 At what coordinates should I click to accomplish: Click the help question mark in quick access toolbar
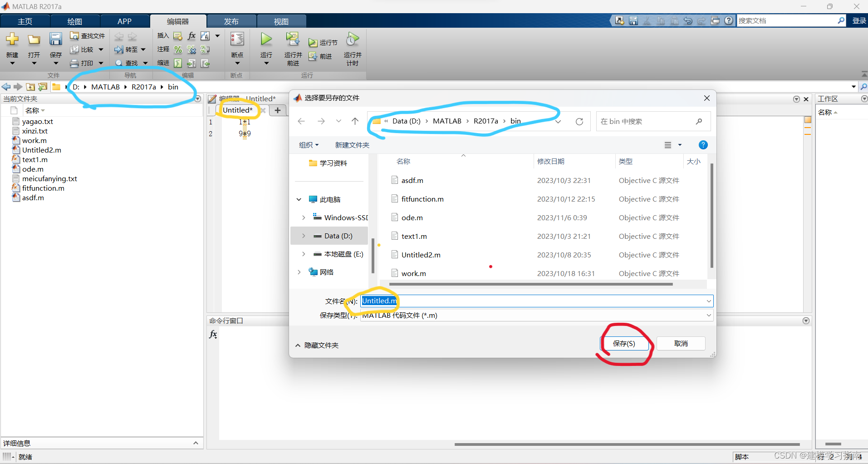(x=729, y=20)
